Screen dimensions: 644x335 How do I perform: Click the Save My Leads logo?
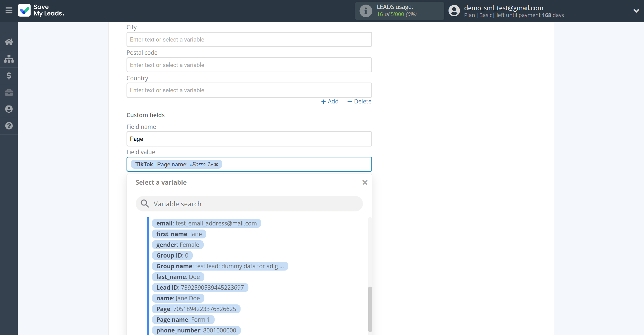point(41,10)
